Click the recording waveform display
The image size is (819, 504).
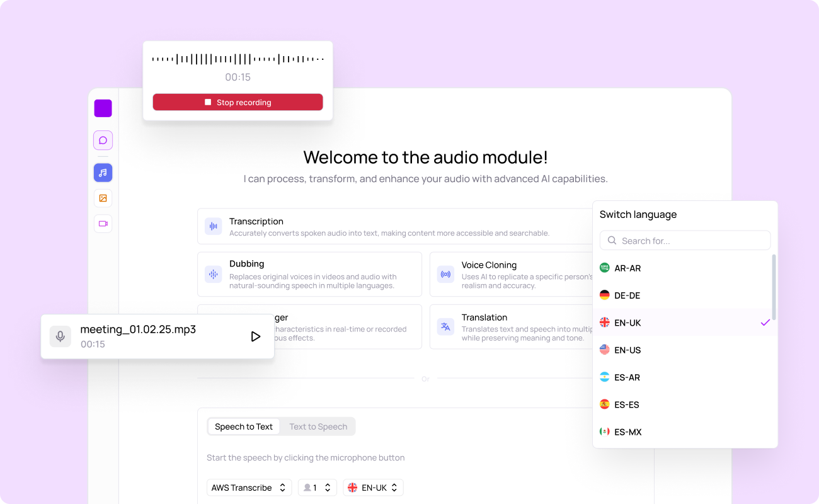(x=238, y=59)
